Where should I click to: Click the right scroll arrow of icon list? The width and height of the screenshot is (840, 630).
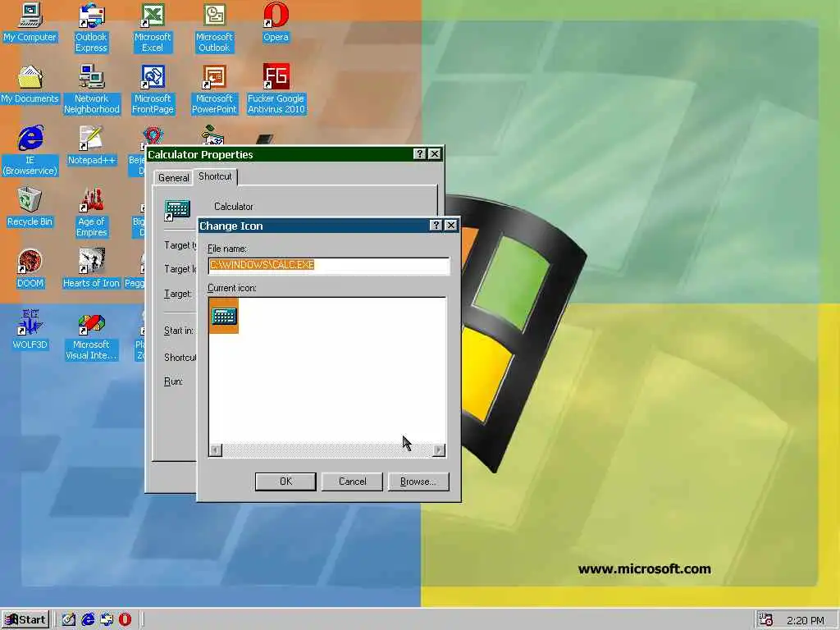pos(439,450)
